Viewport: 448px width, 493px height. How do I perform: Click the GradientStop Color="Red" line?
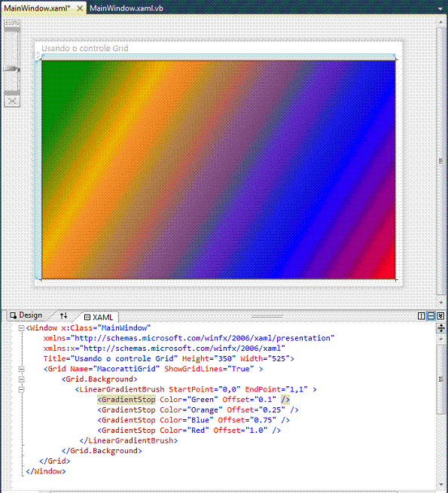coord(189,431)
